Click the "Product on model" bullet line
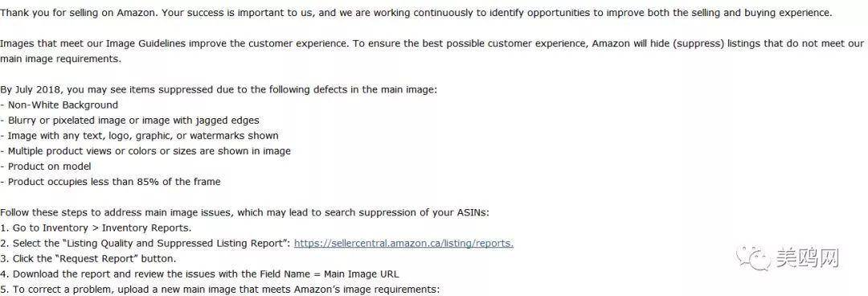 tap(45, 166)
